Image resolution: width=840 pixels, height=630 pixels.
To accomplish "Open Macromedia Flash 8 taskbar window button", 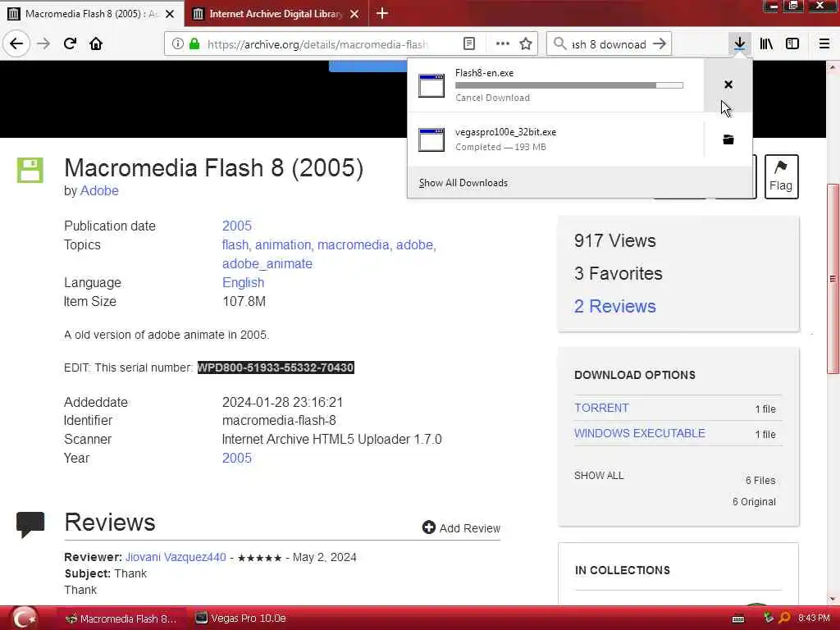I will click(121, 619).
